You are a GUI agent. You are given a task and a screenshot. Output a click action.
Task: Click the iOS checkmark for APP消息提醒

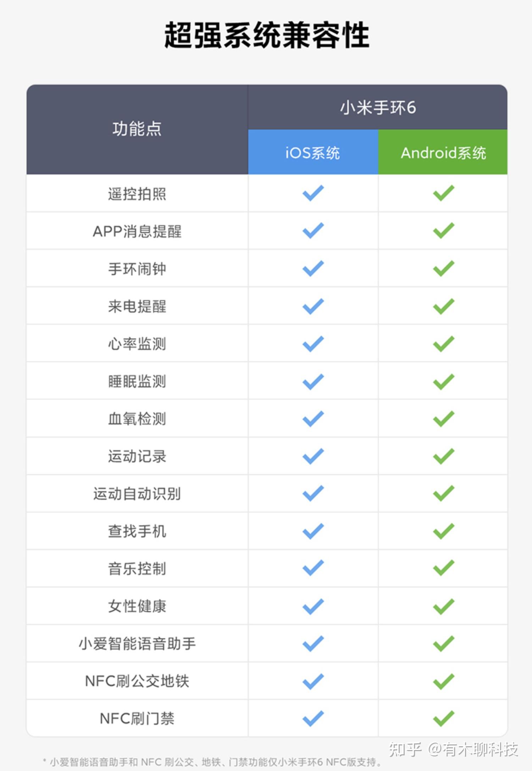[x=313, y=231]
